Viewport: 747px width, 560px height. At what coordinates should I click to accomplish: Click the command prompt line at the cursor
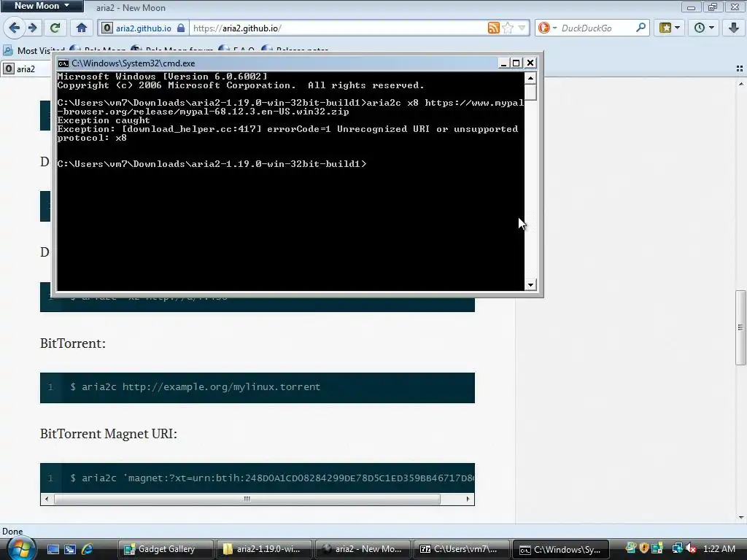point(212,164)
